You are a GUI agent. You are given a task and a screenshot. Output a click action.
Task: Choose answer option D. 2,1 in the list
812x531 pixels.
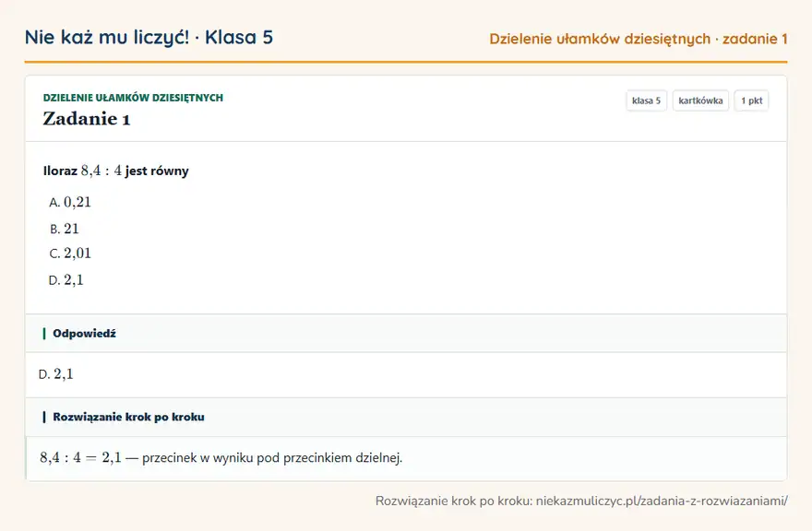click(66, 280)
